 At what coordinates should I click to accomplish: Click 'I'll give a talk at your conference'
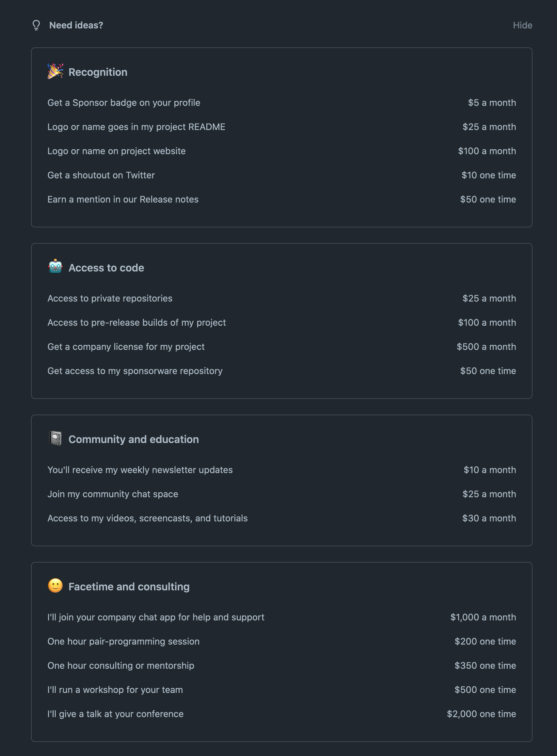pos(115,714)
